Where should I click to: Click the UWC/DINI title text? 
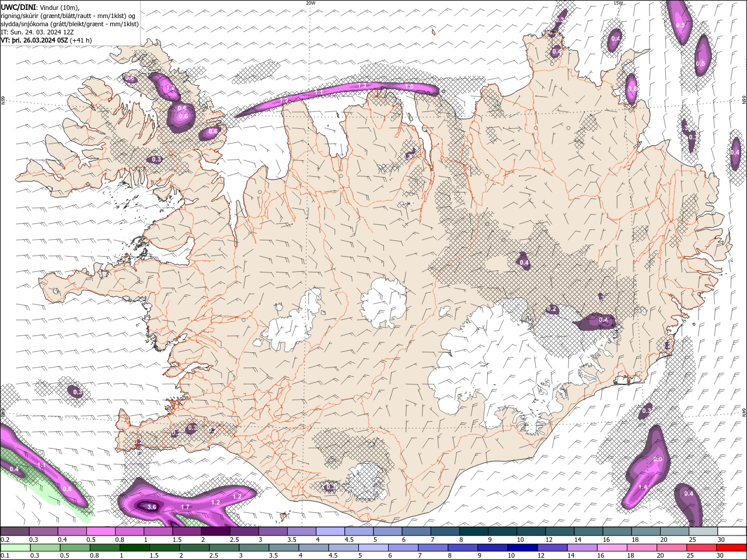[19, 7]
